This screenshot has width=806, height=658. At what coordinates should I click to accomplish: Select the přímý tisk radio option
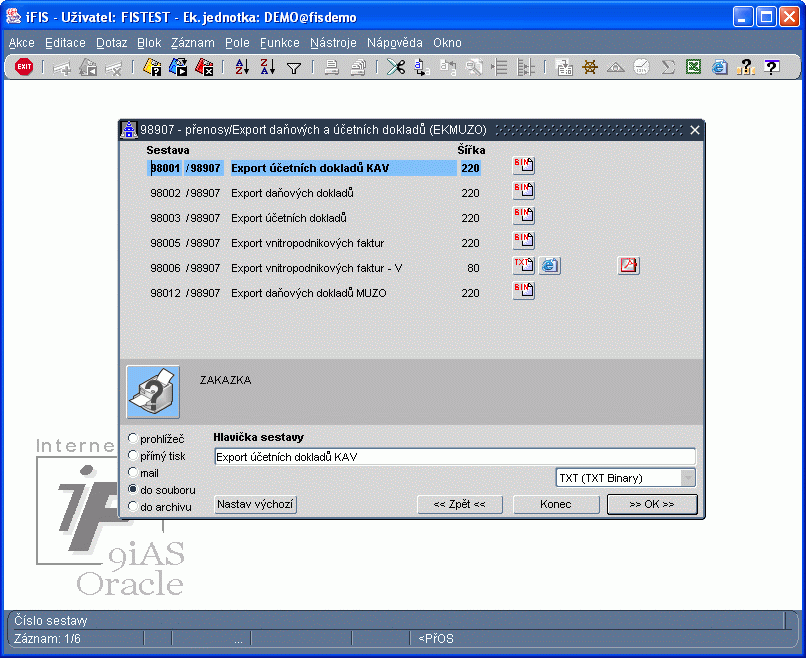[133, 455]
